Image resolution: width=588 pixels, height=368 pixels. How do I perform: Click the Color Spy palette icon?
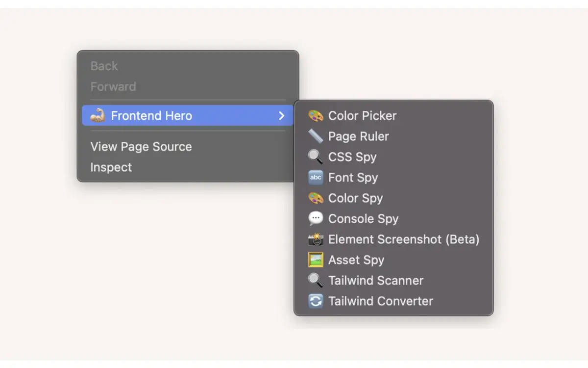pos(316,198)
